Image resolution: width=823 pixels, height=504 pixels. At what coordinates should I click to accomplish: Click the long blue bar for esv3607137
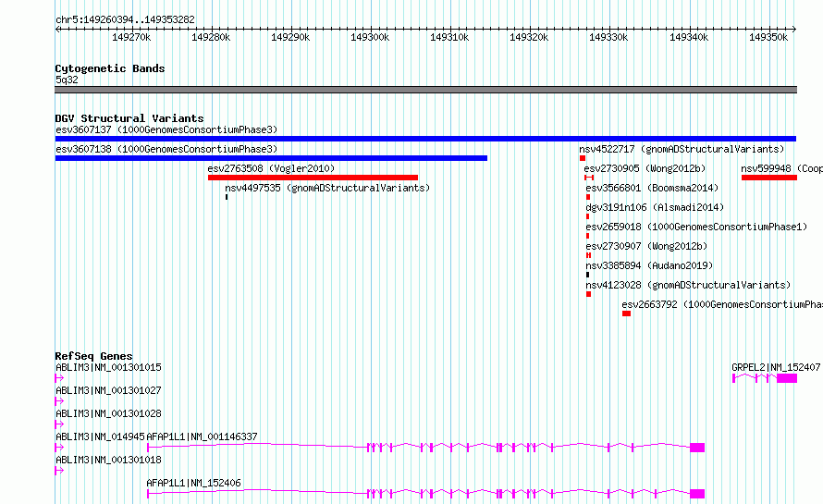[425, 139]
